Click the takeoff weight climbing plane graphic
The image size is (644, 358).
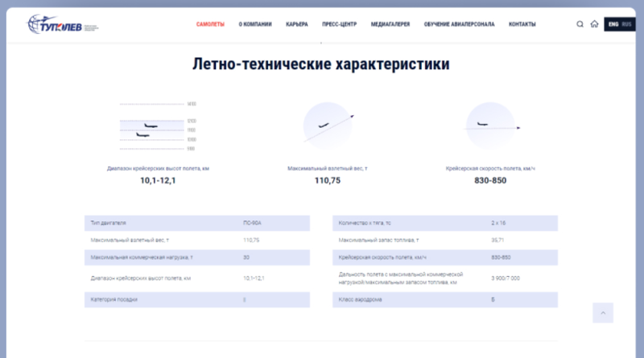point(328,126)
